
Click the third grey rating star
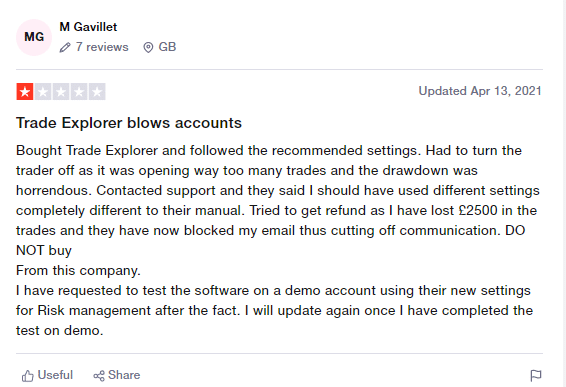point(61,92)
